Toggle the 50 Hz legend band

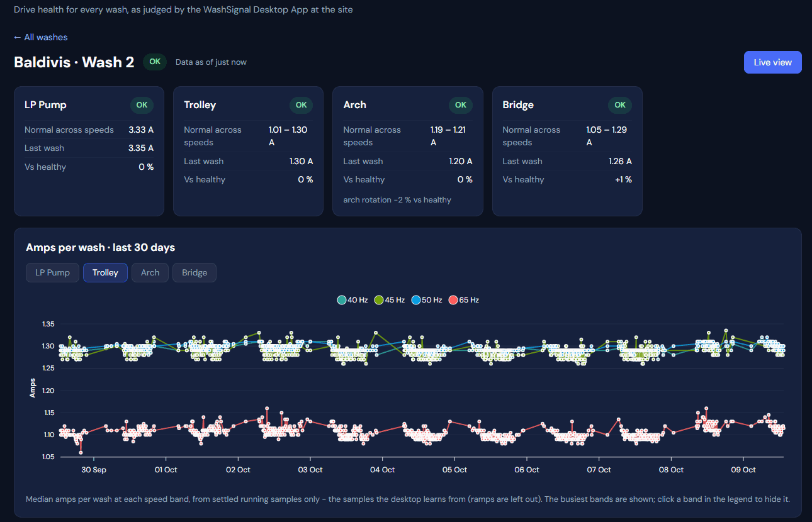(427, 300)
